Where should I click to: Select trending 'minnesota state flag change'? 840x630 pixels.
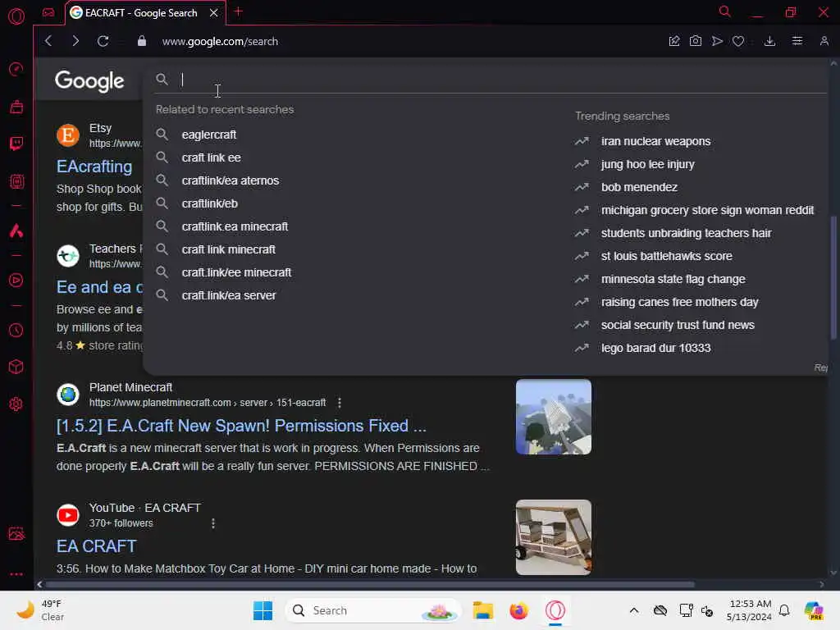(x=673, y=280)
